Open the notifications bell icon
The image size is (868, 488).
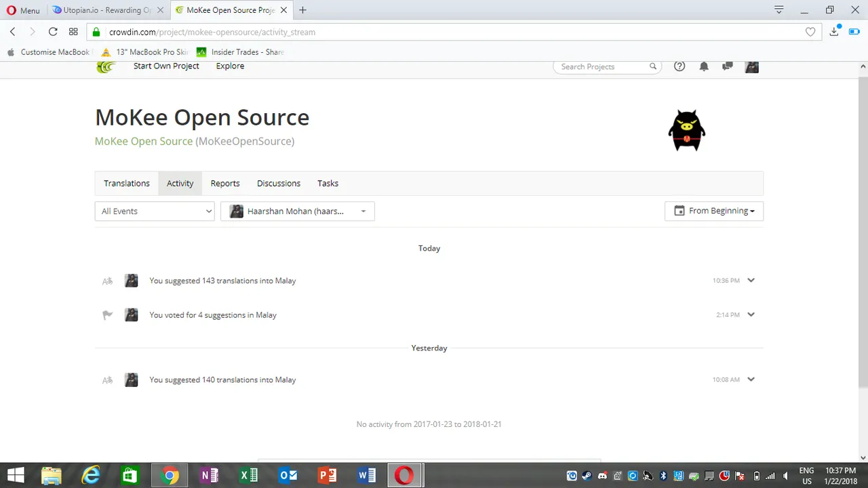pos(704,66)
